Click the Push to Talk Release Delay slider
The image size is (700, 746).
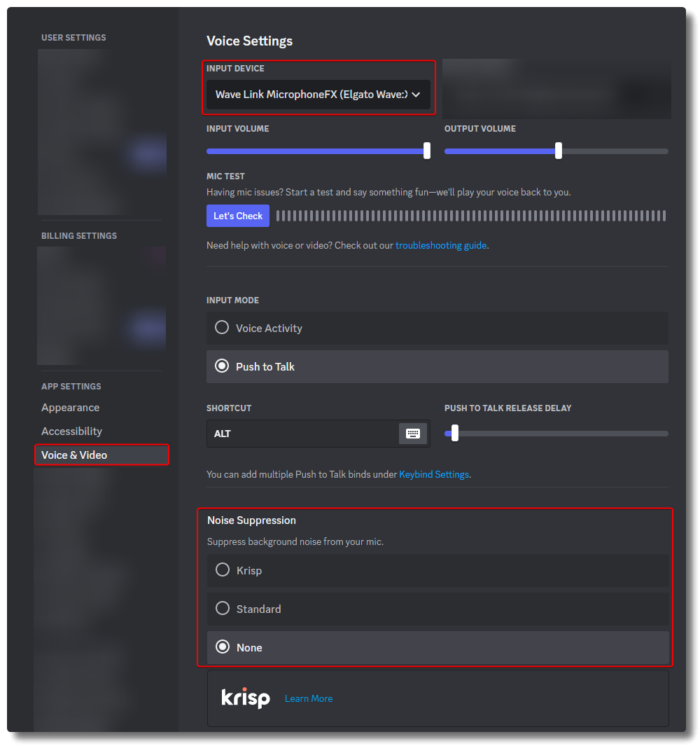click(556, 434)
